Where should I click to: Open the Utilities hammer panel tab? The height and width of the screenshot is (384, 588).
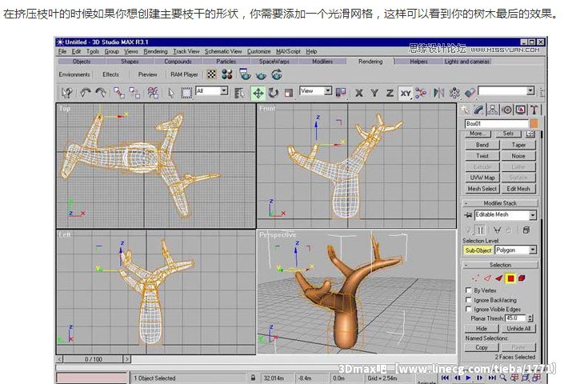coord(534,110)
